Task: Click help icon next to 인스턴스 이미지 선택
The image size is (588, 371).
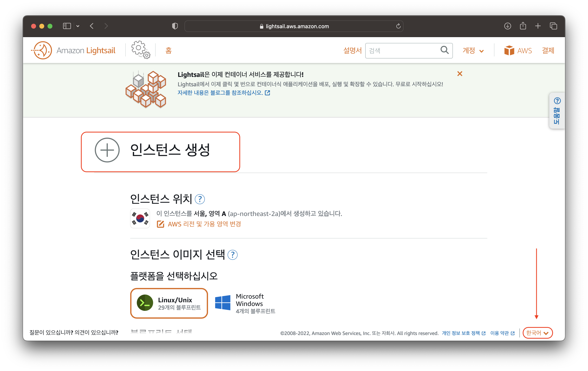Action: click(232, 255)
